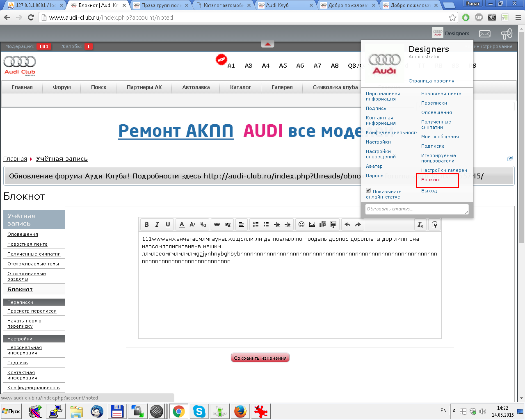Click the indent icon in editor

288,224
